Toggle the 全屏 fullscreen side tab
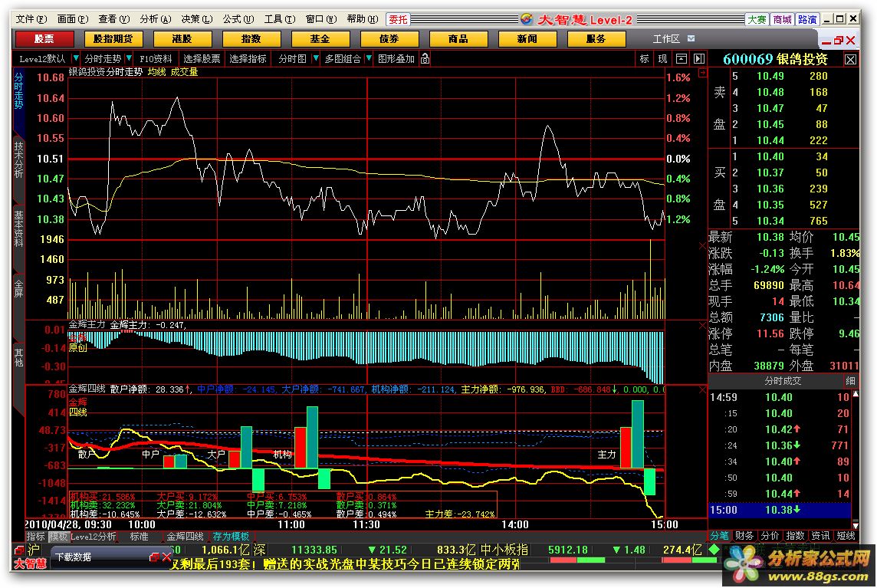The height and width of the screenshot is (588, 877). tap(19, 288)
